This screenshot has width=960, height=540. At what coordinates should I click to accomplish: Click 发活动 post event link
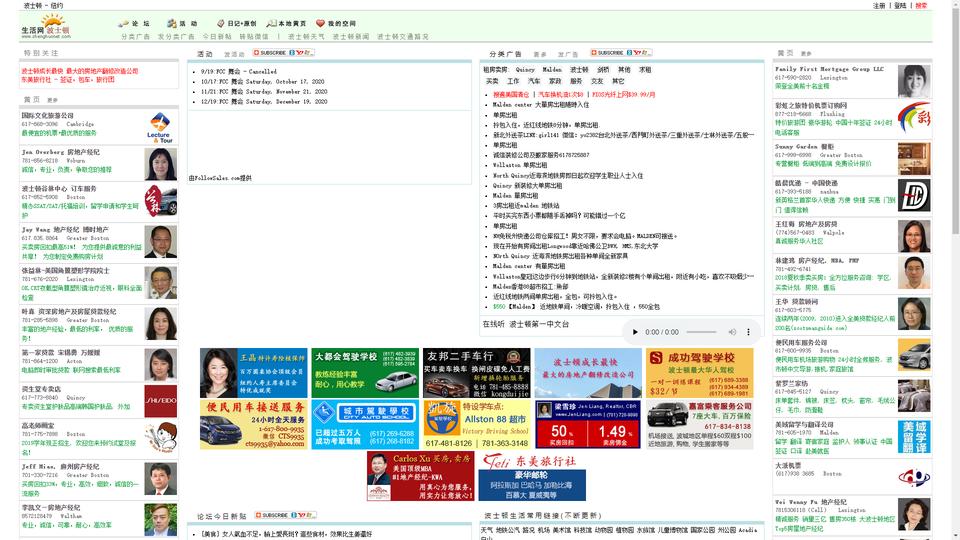coord(234,54)
